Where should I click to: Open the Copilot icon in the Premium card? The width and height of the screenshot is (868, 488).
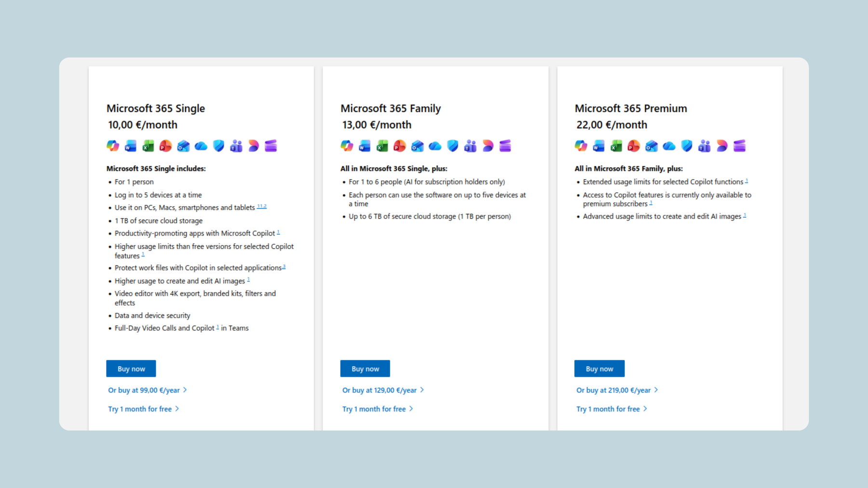click(580, 146)
